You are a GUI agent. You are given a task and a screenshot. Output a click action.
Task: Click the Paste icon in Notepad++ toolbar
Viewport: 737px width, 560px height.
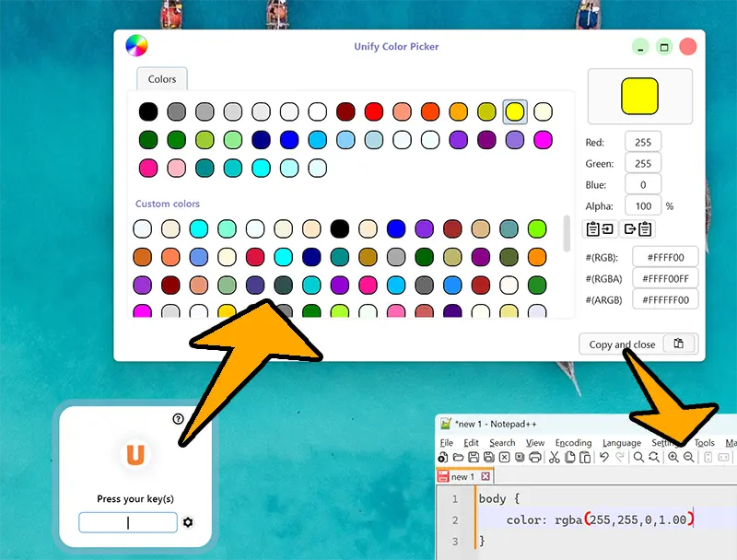[585, 457]
